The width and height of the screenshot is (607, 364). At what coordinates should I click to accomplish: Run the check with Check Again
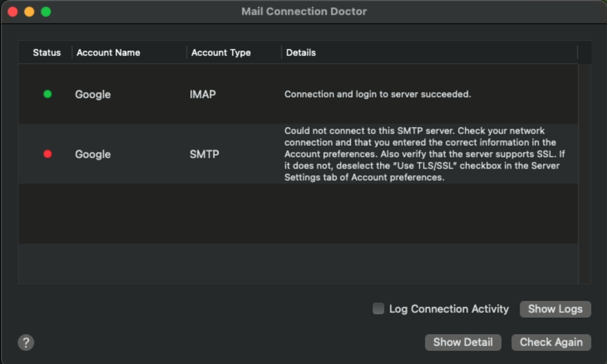click(x=551, y=342)
